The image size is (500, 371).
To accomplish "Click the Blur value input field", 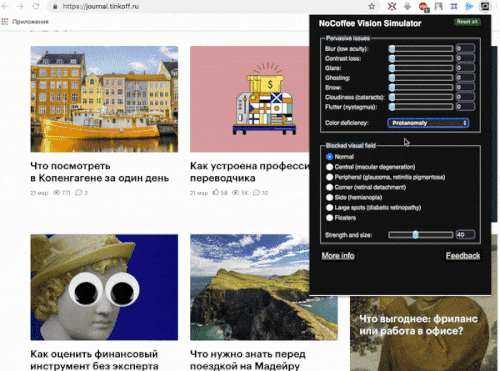I will point(465,49).
